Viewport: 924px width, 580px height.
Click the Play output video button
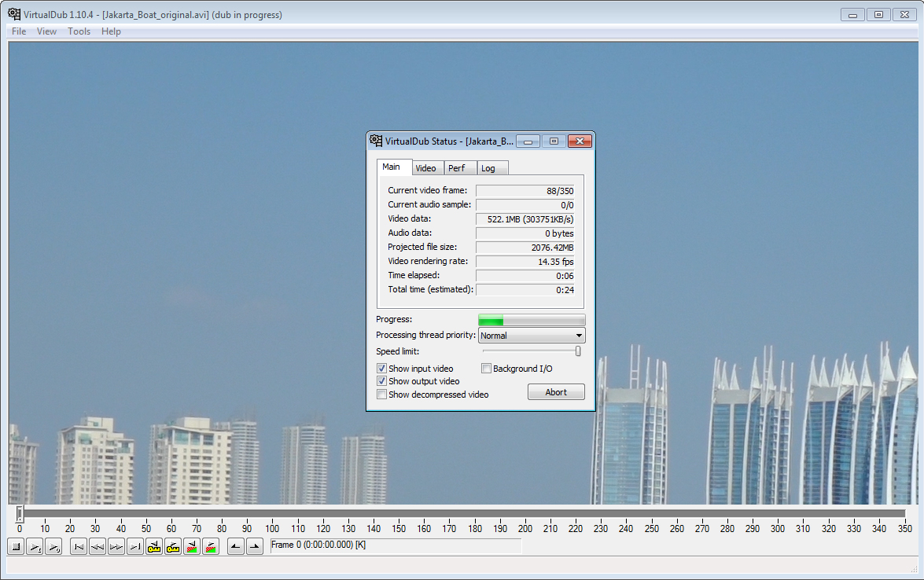click(x=53, y=547)
